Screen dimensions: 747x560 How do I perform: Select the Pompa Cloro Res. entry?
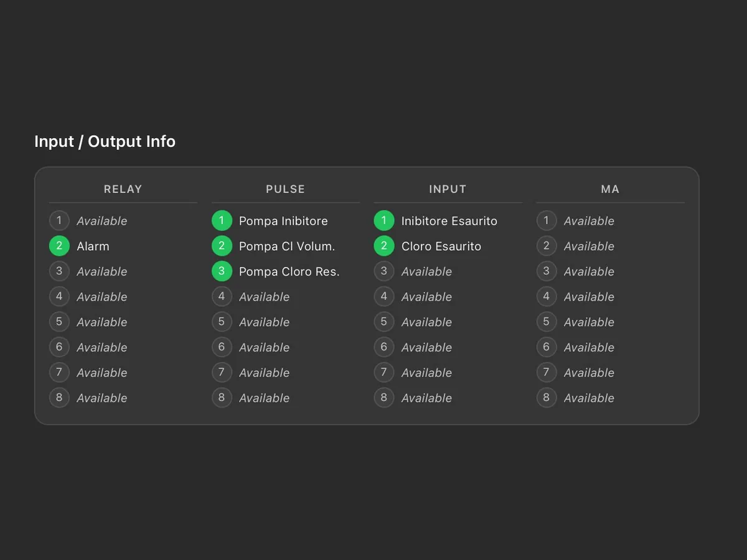[x=289, y=272]
